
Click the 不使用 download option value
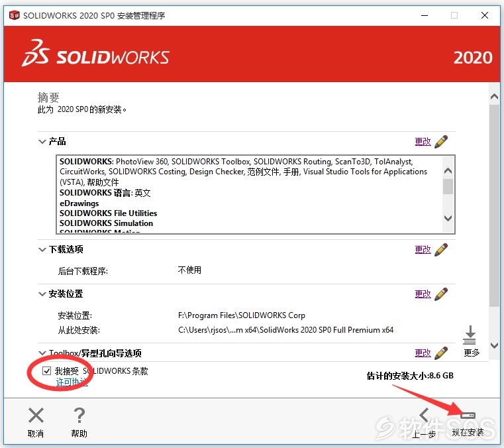pos(189,270)
